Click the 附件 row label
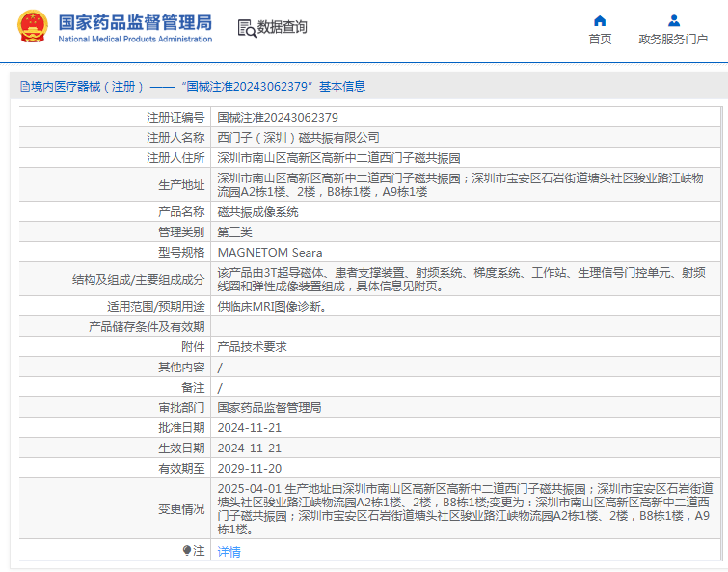 click(193, 347)
